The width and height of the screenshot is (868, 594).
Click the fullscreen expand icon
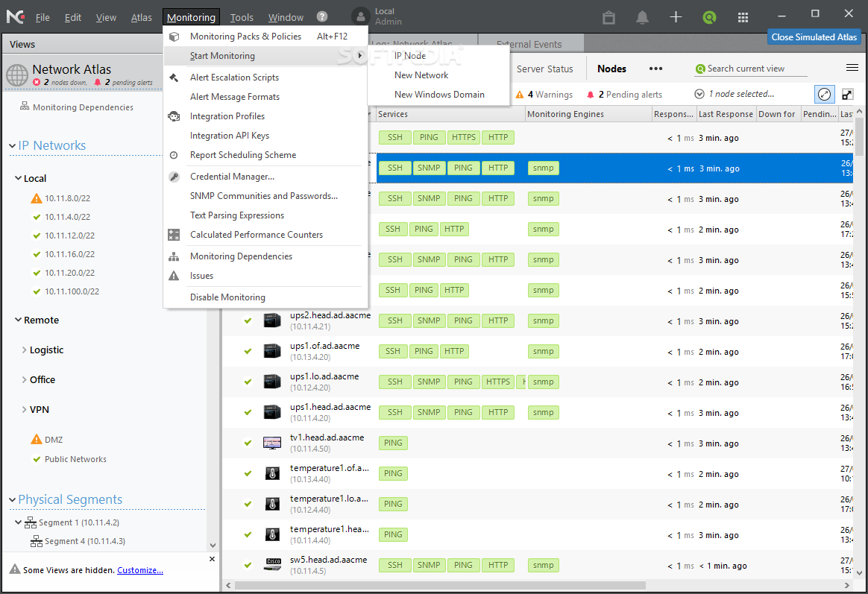[x=848, y=94]
